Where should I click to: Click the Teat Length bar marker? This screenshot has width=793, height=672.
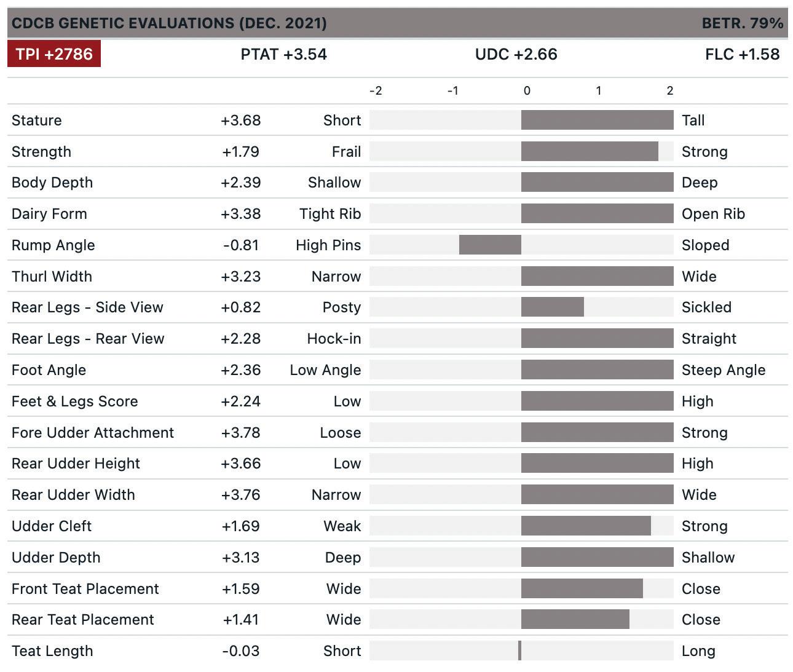pos(520,650)
